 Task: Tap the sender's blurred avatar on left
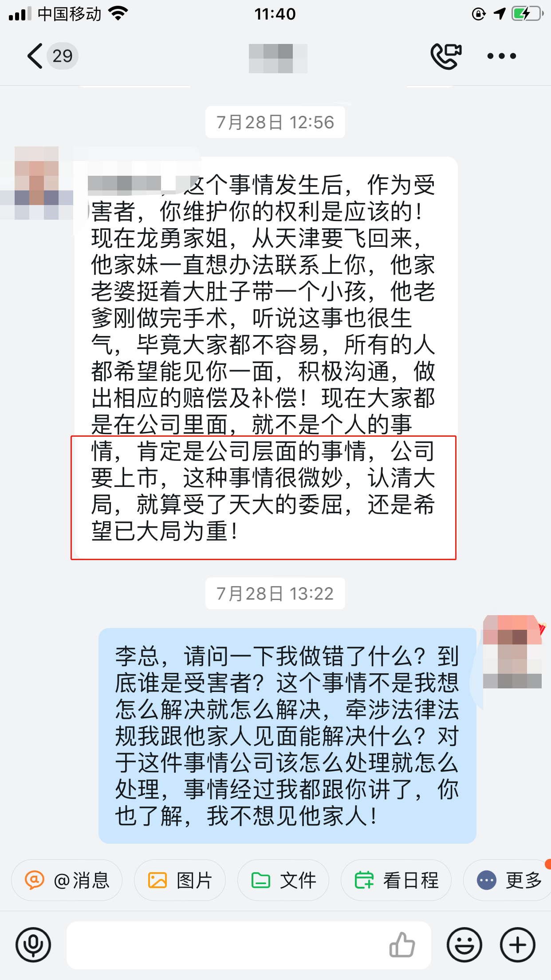(37, 183)
